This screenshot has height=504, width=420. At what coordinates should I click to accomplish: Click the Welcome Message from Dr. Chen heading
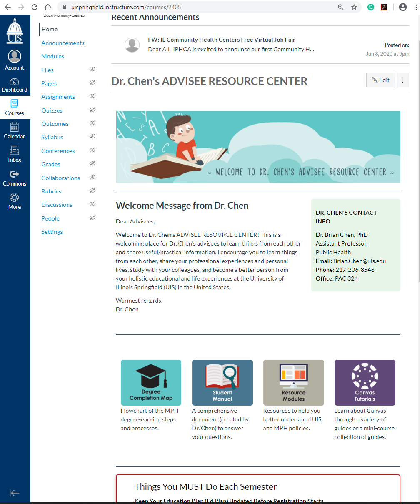click(182, 206)
